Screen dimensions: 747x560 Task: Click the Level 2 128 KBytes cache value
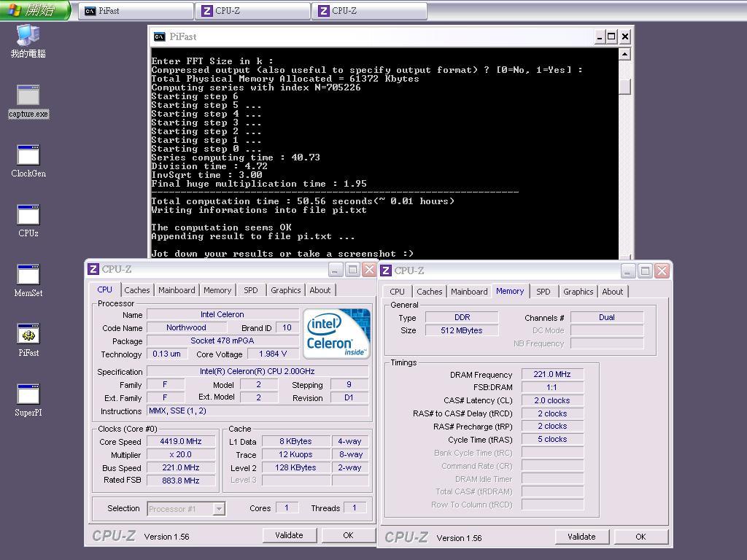(296, 467)
